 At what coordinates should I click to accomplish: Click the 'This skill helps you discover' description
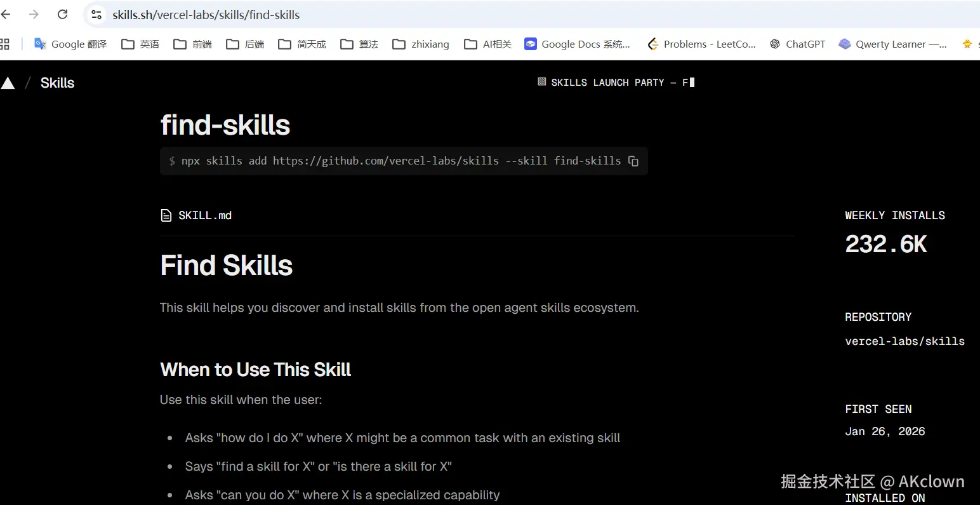click(x=399, y=307)
